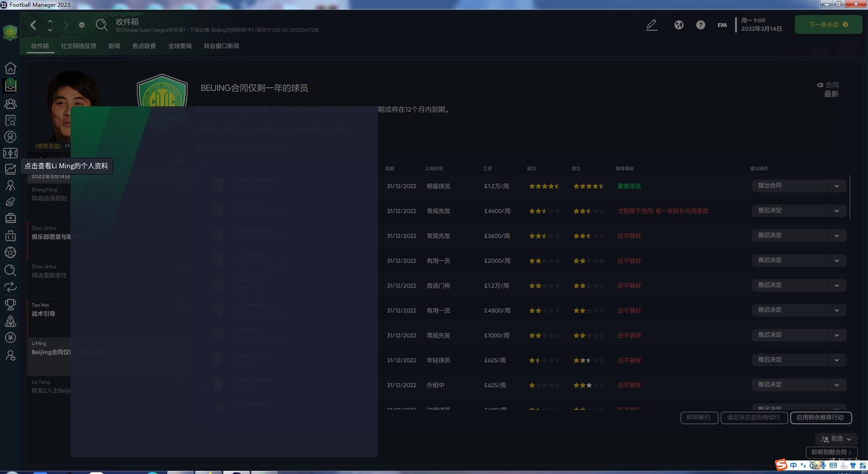868x474 pixels.
Task: Click the Beijing club badge at top-left
Action: click(10, 33)
